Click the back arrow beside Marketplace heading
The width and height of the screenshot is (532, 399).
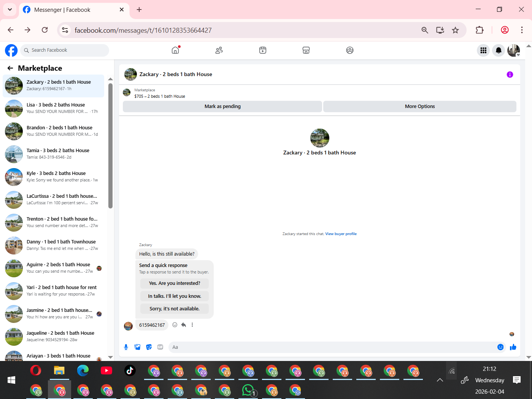click(10, 68)
